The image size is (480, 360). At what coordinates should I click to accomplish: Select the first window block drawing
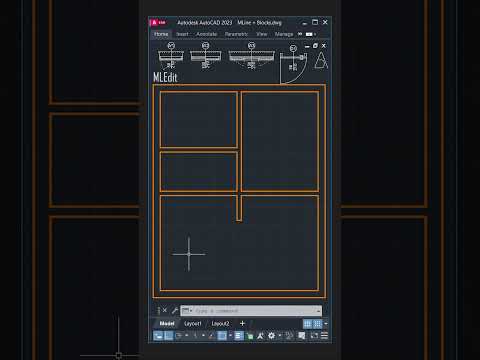171,56
